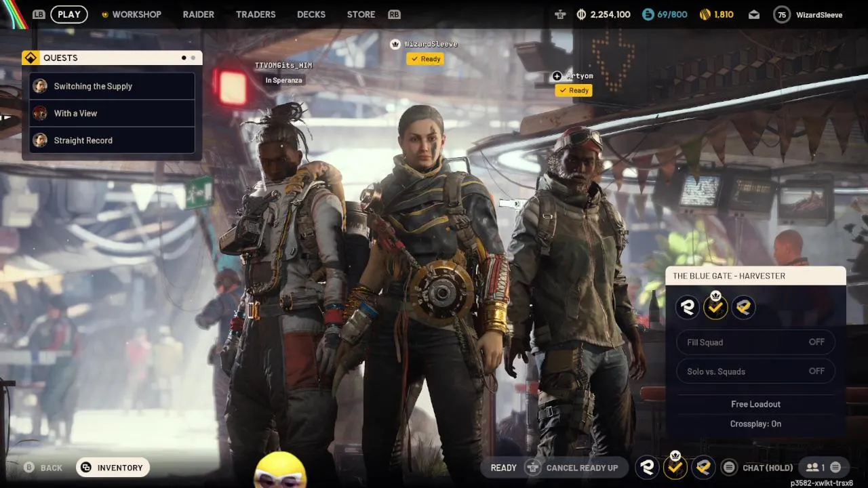Click the Ready badge under WizardSleeve

(425, 59)
